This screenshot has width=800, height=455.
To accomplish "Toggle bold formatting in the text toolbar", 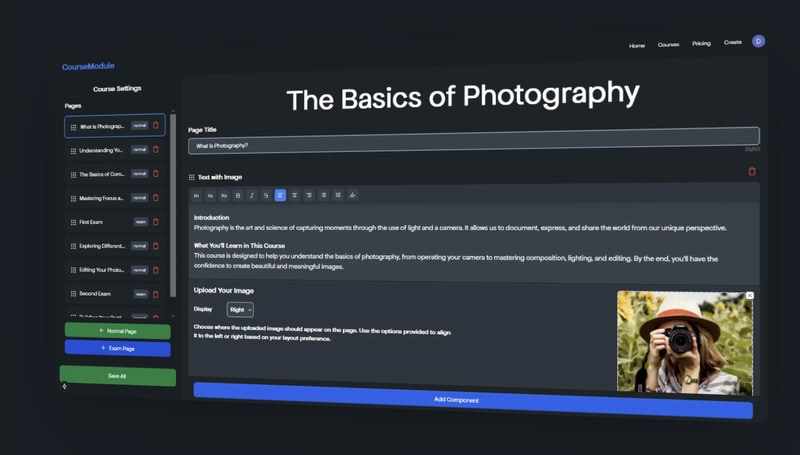I will [238, 195].
